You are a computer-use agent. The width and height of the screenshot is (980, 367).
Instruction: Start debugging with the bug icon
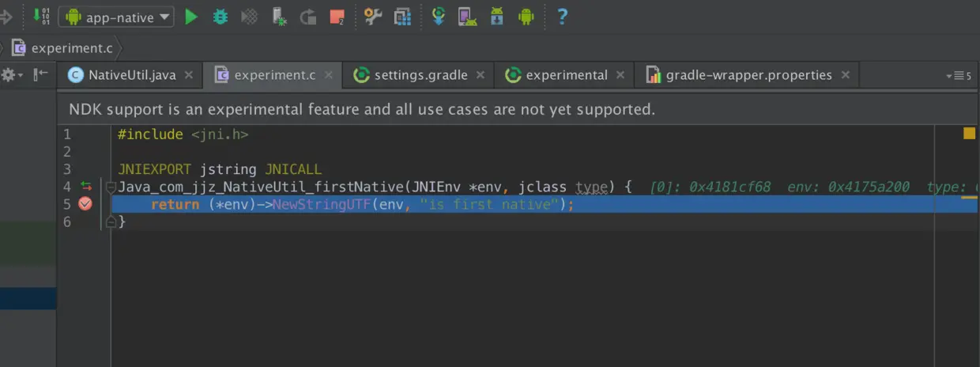click(220, 16)
